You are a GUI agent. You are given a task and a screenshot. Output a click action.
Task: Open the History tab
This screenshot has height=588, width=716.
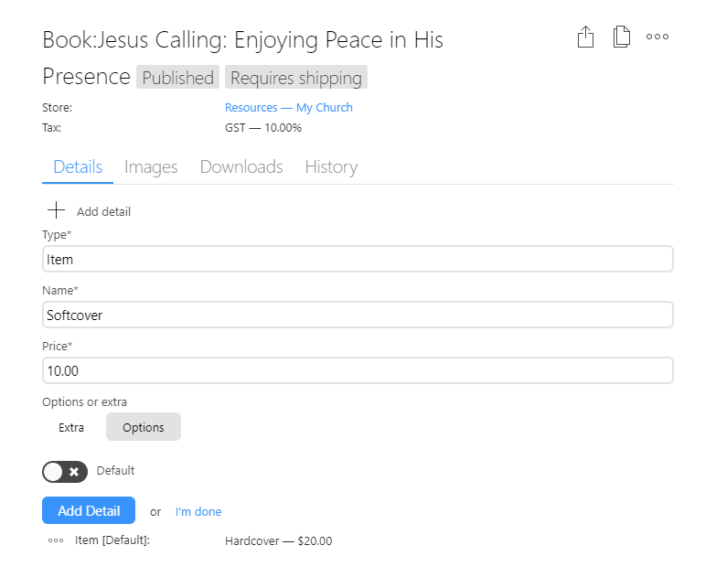point(331,167)
